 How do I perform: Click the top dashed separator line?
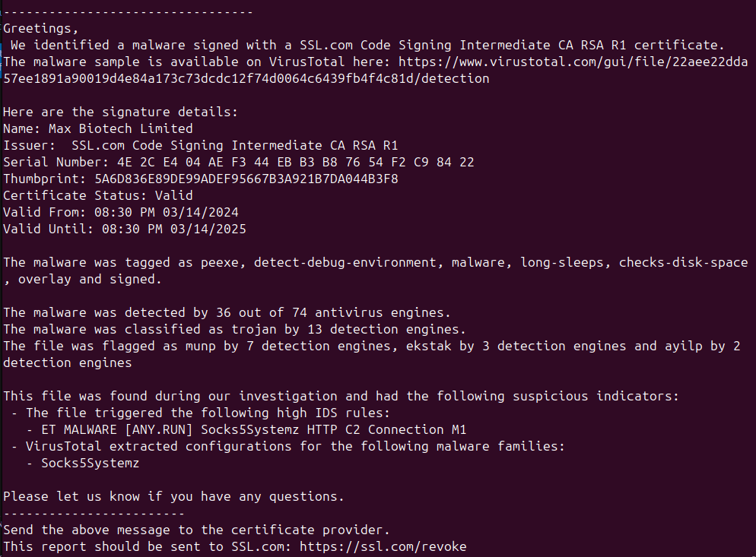(x=128, y=12)
